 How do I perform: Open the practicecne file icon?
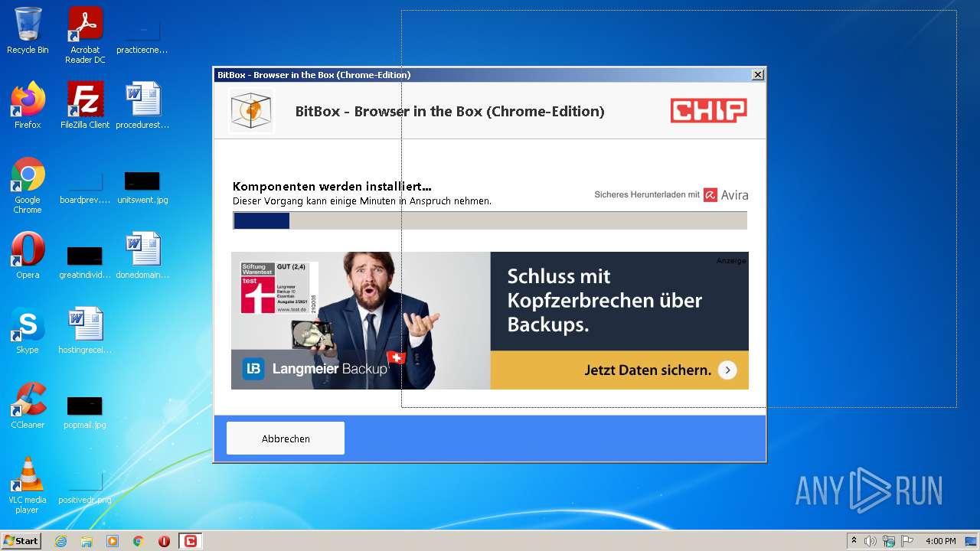point(142,34)
